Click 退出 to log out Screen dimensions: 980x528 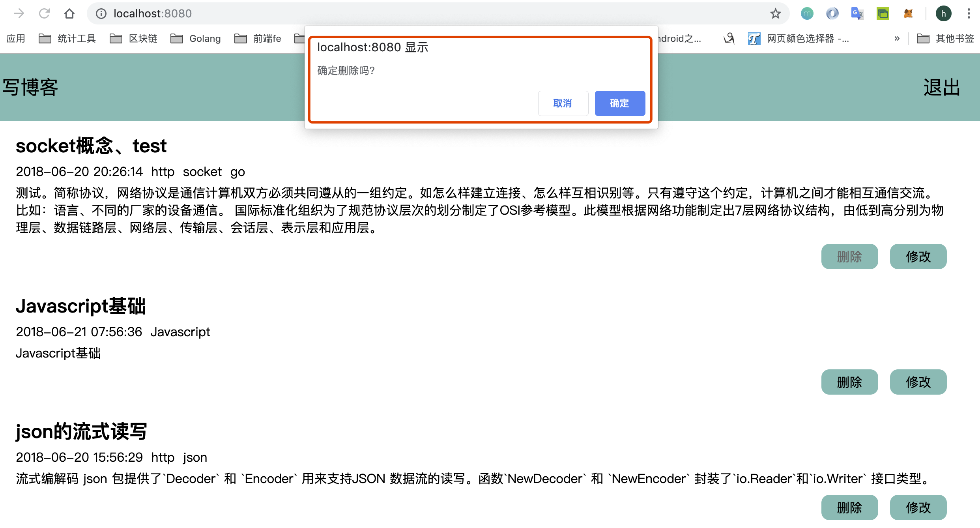(x=942, y=87)
